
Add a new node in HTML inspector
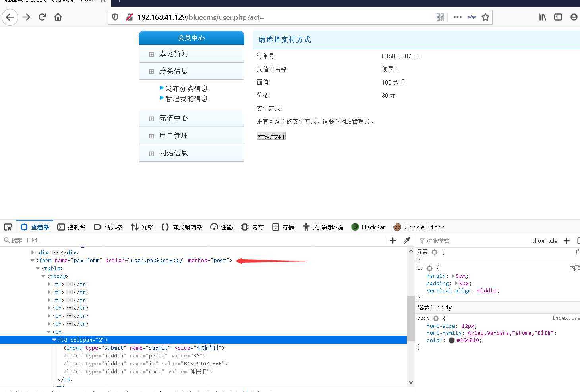pos(393,240)
